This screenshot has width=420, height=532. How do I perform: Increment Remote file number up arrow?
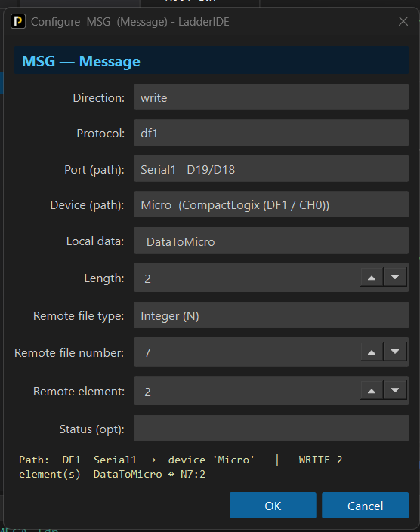(x=372, y=352)
